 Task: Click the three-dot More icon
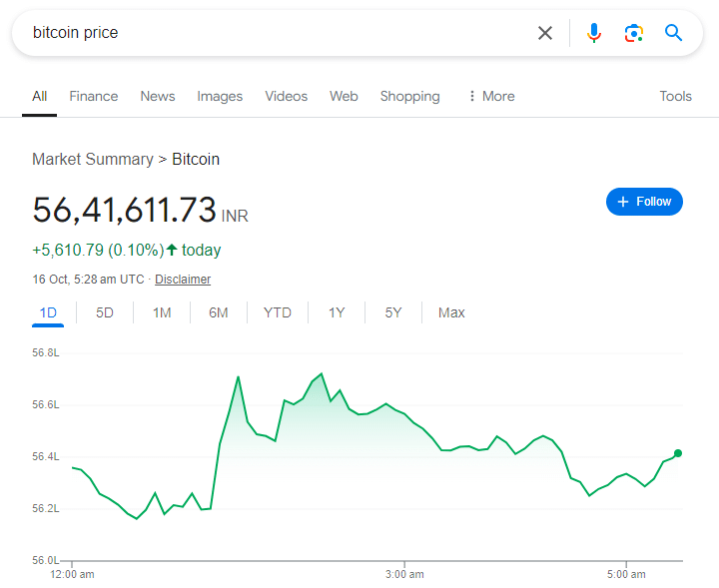(x=472, y=96)
